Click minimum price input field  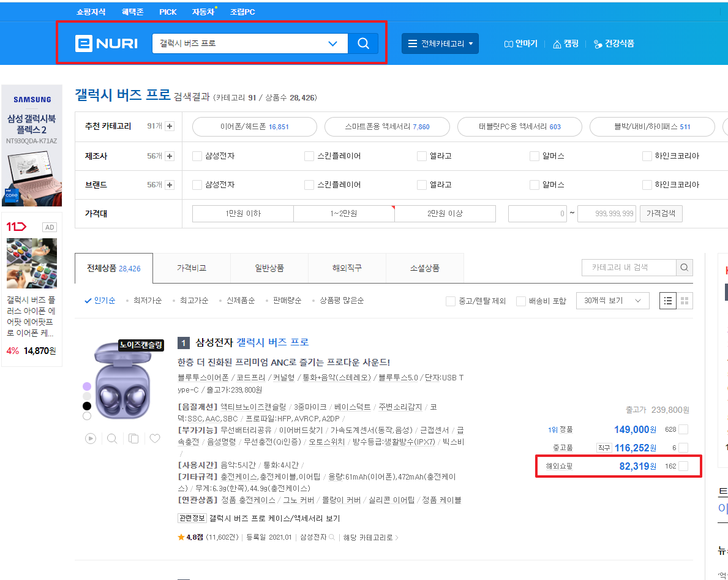(x=538, y=214)
